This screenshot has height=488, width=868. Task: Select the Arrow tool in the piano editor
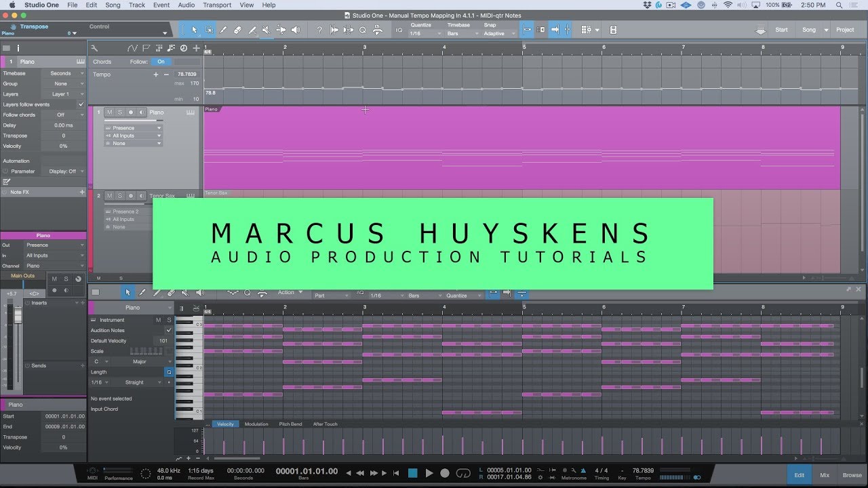tap(127, 292)
